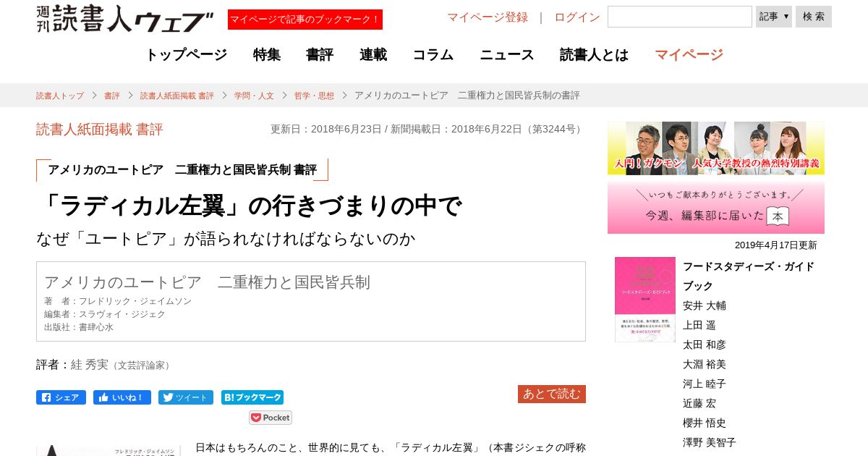868x456 pixels.
Task: Open 読書人とは menu item
Action: [595, 54]
